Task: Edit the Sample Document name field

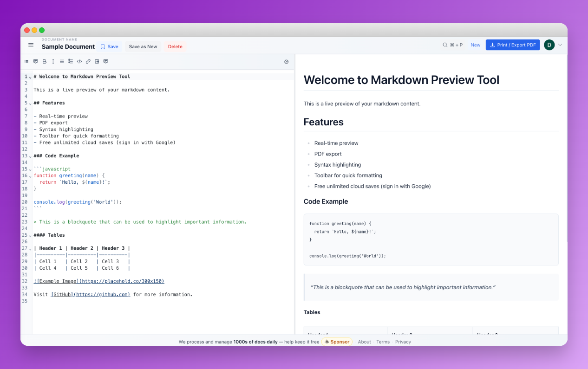Action: (x=68, y=46)
